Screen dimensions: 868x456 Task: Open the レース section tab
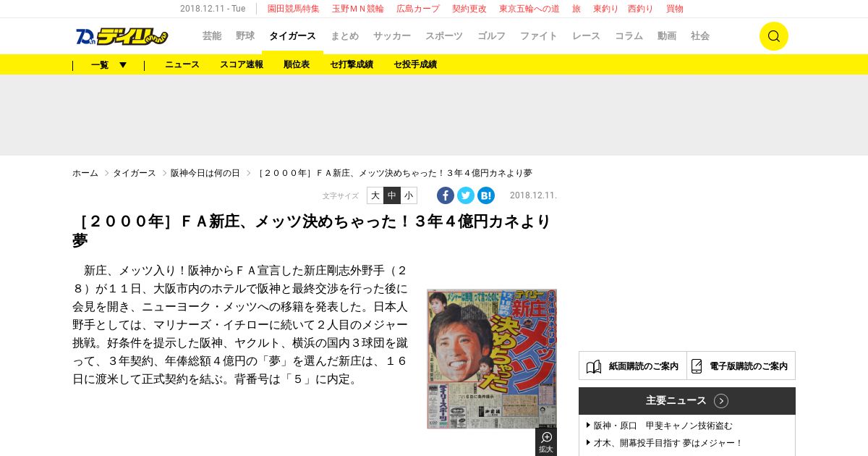[x=586, y=36]
